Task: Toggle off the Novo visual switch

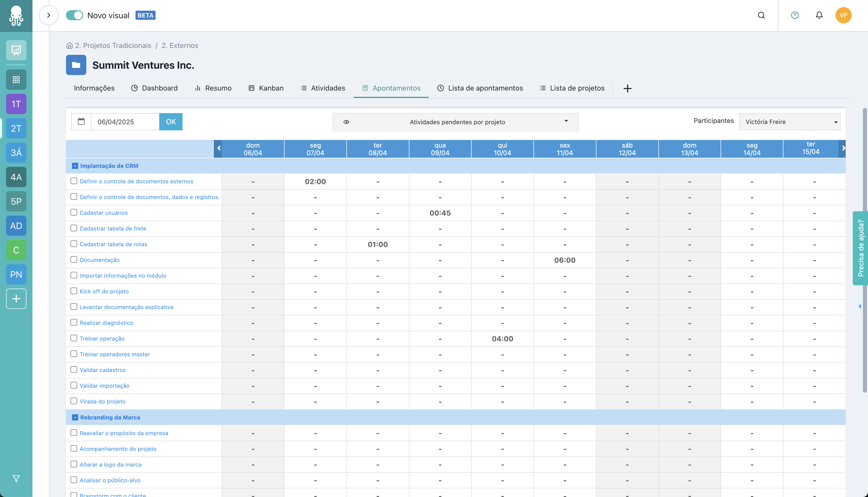Action: pos(74,15)
